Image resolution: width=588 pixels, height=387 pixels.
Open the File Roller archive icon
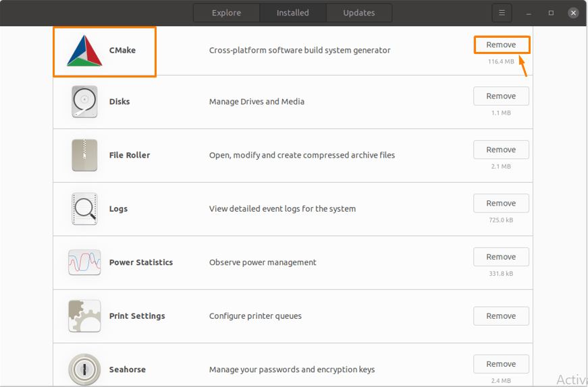tap(84, 155)
